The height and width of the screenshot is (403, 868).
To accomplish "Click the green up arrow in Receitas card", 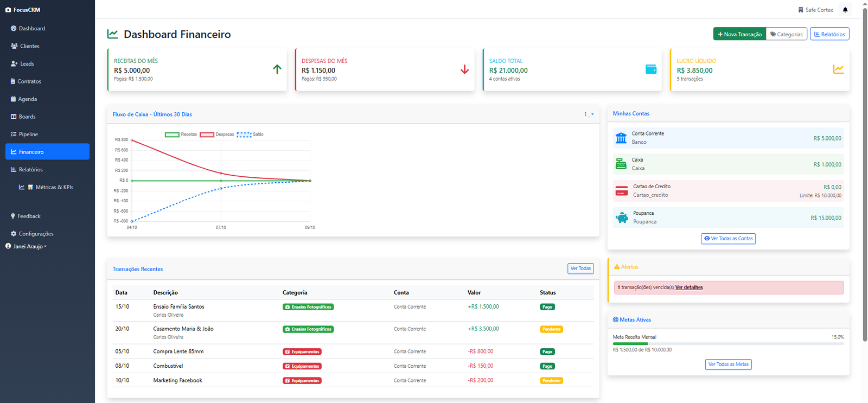I will 277,69.
